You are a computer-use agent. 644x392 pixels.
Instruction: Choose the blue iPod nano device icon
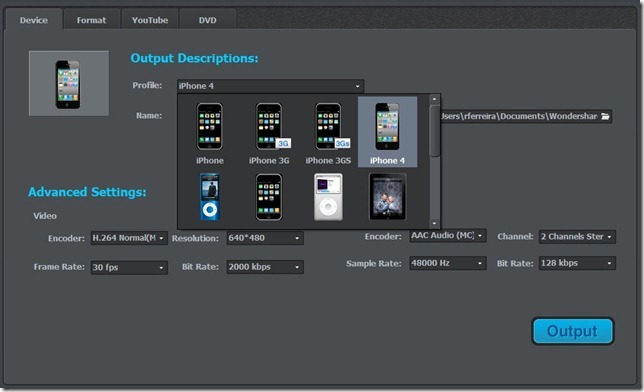click(209, 197)
